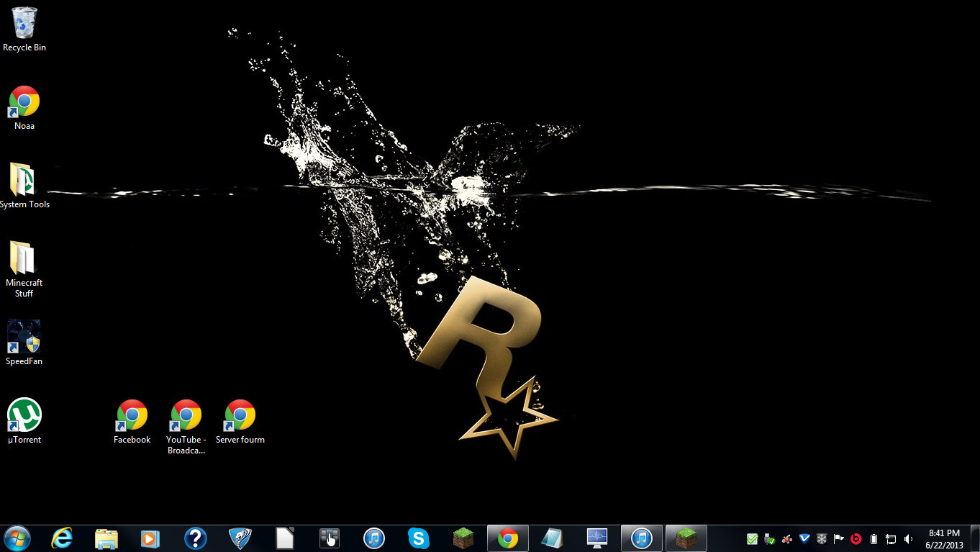The width and height of the screenshot is (980, 552).
Task: Select the Noaa Chrome shortcut
Action: coord(24,108)
